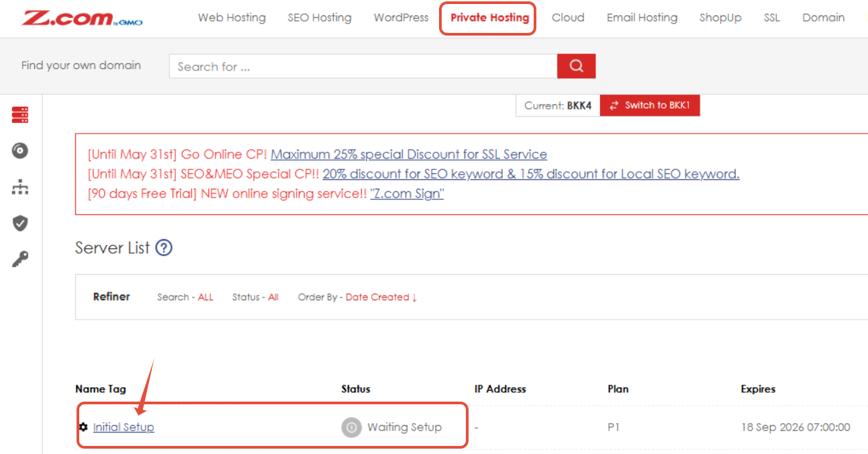Click the Server List heading
This screenshot has width=868, height=454.
[x=112, y=248]
